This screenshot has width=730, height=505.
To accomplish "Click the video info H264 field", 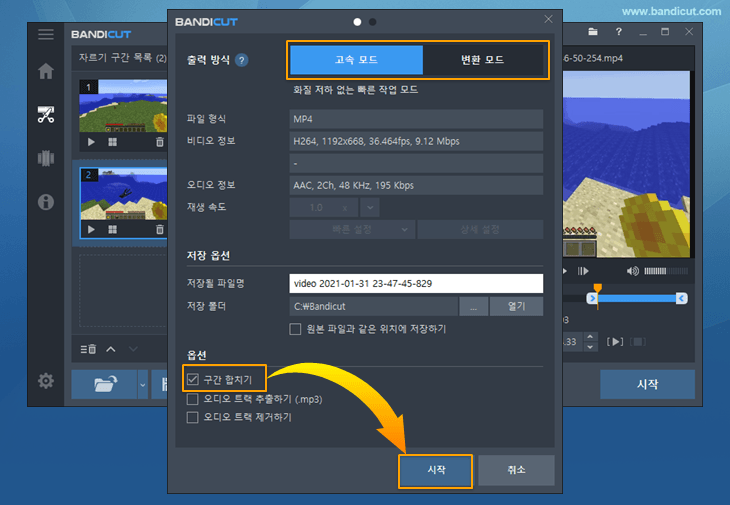I will tap(416, 141).
